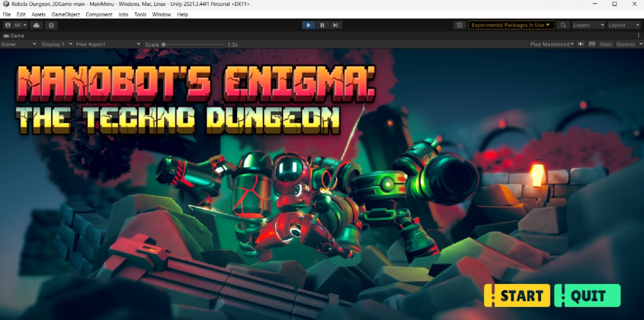
Task: Click the START game button
Action: tap(517, 296)
